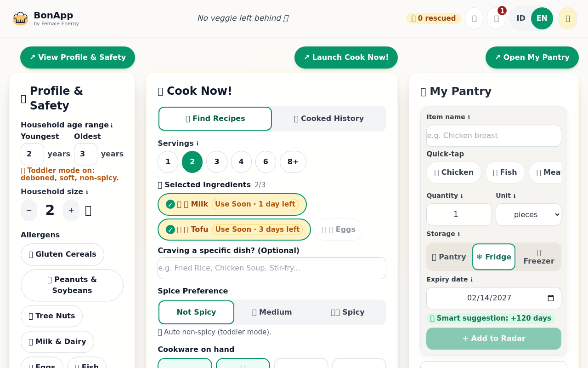Image resolution: width=588 pixels, height=368 pixels.
Task: Click the craving dish text field
Action: (272, 268)
